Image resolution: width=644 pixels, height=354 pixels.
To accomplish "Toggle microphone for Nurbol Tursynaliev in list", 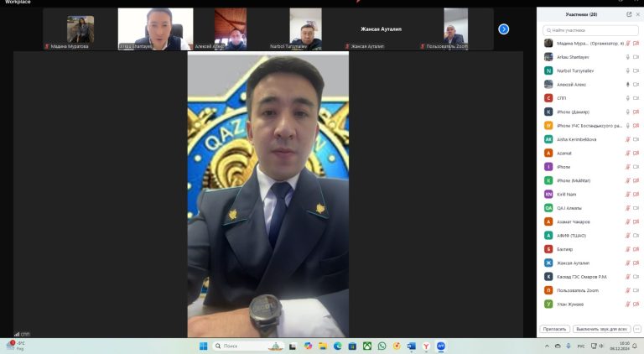I will point(627,70).
